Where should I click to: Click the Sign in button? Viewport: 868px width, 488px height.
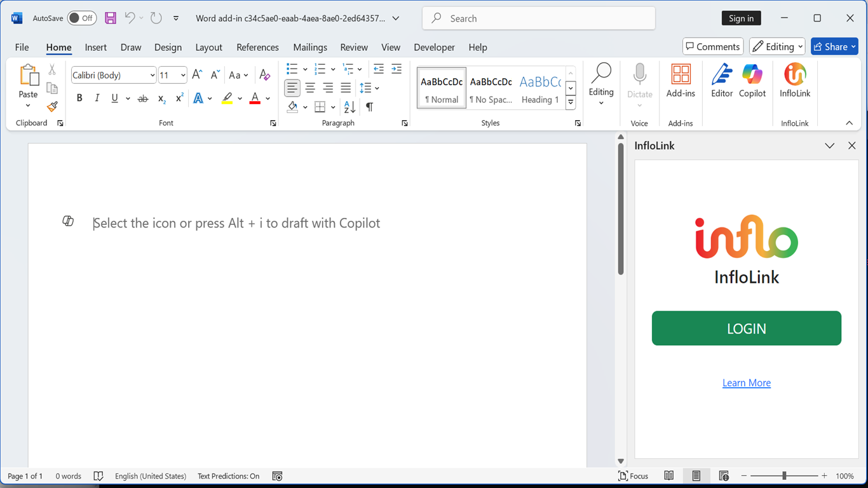(741, 18)
